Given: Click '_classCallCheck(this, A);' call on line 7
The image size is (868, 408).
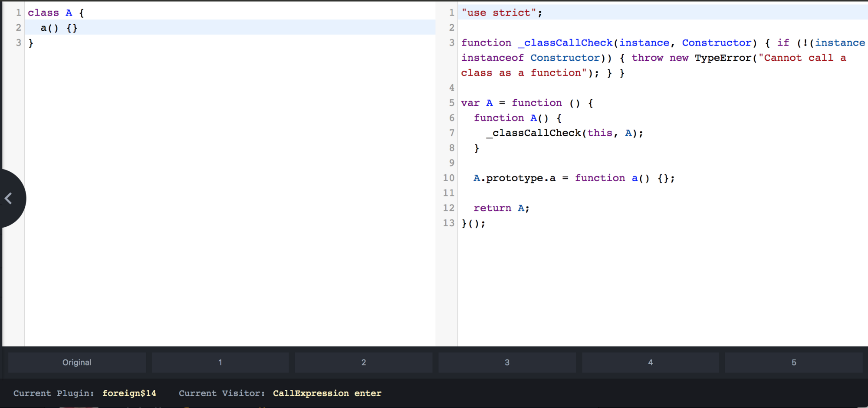Looking at the screenshot, I should (x=564, y=133).
